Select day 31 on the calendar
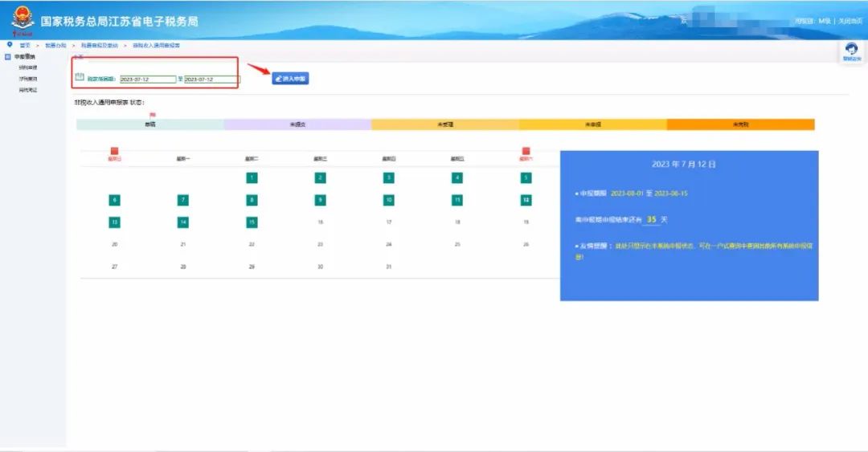This screenshot has width=868, height=452. point(388,267)
